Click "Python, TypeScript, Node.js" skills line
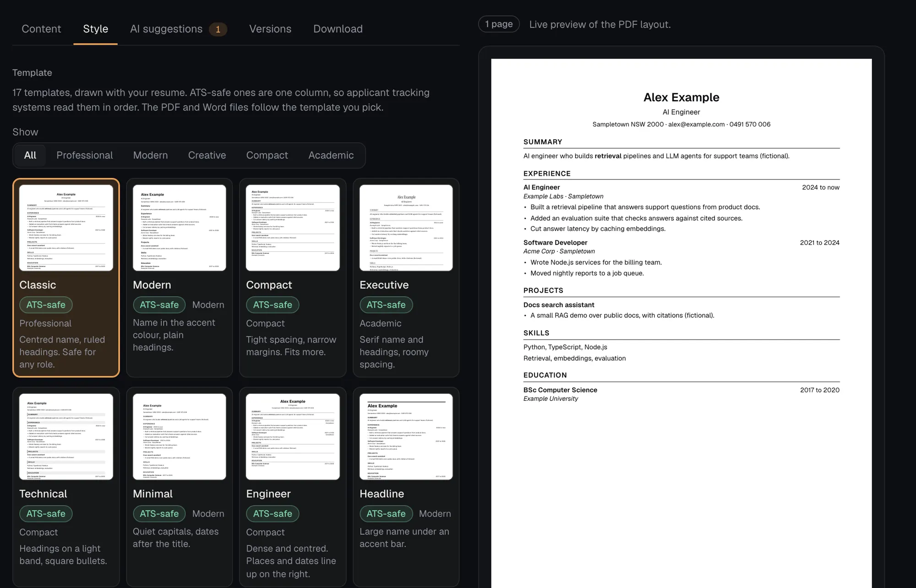The image size is (916, 588). [565, 347]
